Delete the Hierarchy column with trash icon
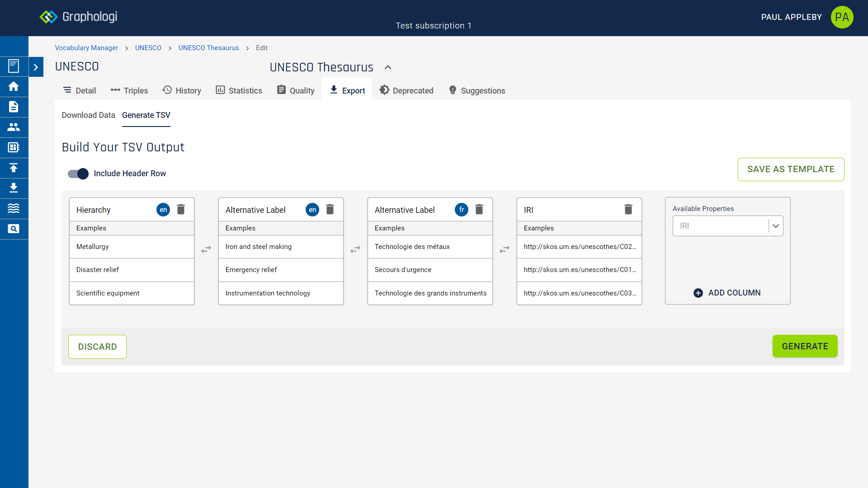Image resolution: width=868 pixels, height=488 pixels. tap(181, 210)
